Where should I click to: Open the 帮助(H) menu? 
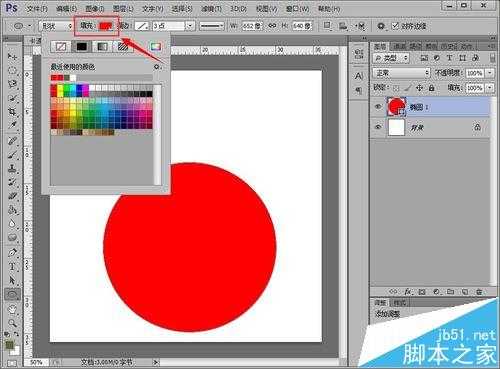pos(329,8)
